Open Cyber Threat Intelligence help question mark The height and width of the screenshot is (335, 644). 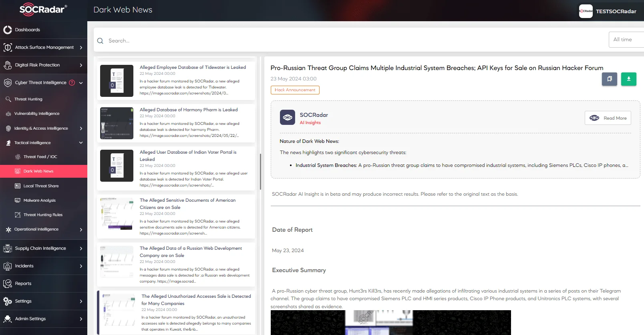72,82
